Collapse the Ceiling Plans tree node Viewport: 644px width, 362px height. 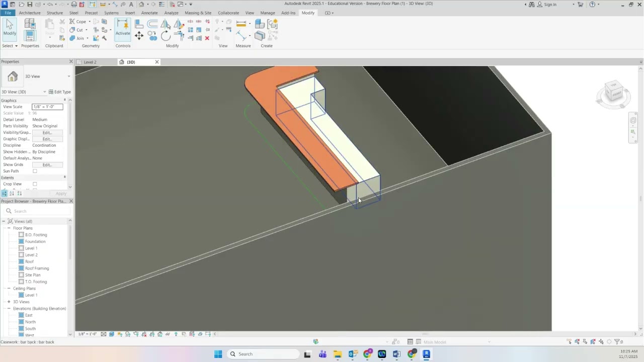9,289
